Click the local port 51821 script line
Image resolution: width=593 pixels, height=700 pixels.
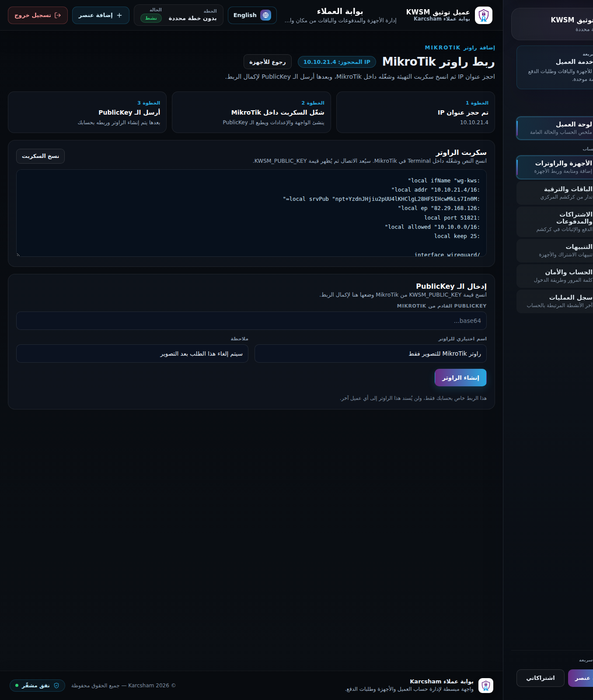click(x=452, y=218)
